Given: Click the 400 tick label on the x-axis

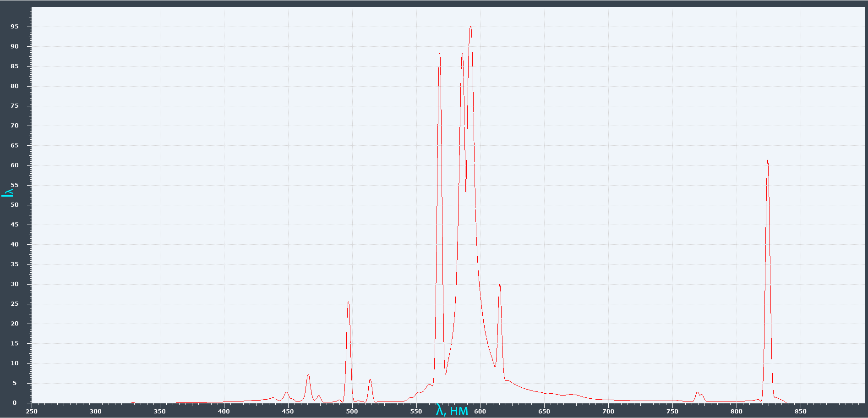Looking at the screenshot, I should 224,412.
